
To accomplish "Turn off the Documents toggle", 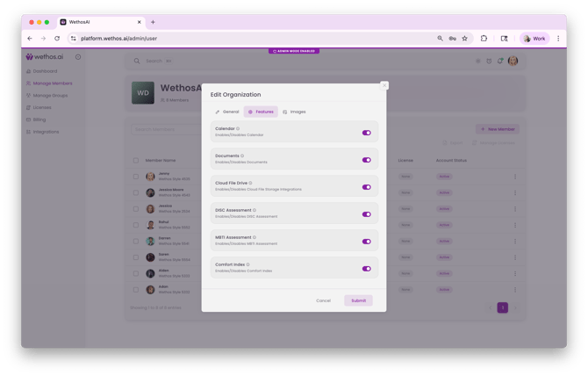I will 366,160.
